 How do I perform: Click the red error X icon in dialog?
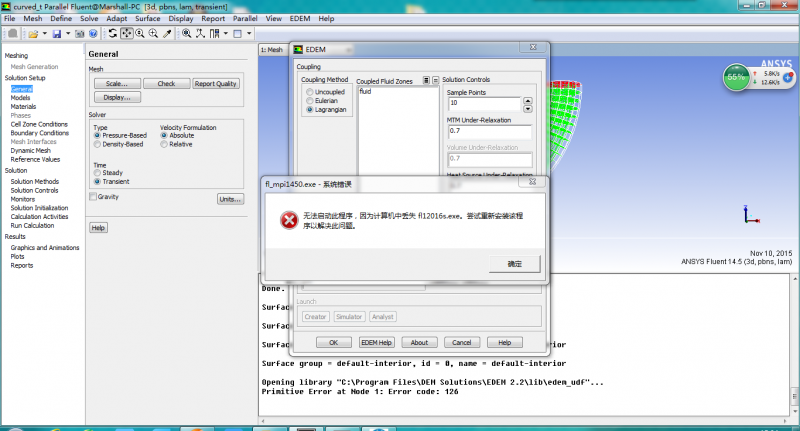tap(289, 220)
